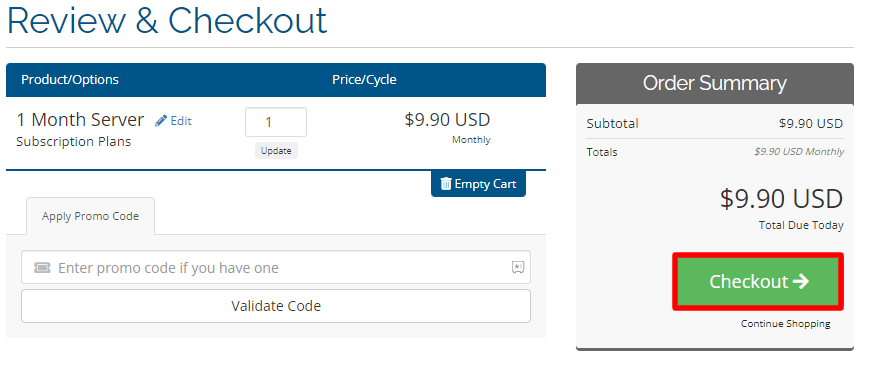
Task: Click the Order Summary panel header
Action: [715, 83]
